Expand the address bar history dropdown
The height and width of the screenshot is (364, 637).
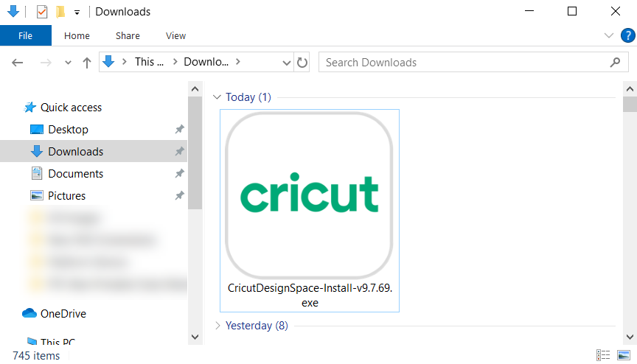[x=286, y=63]
